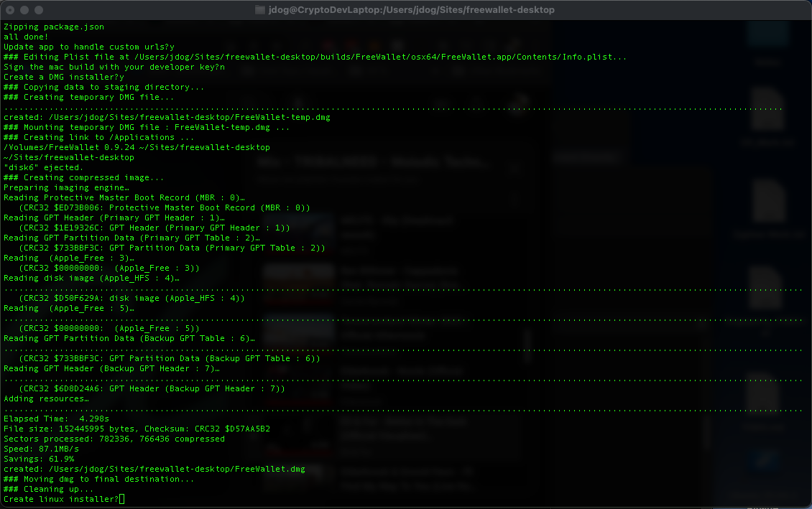Click the '"disk6" ejected.' line

point(44,167)
